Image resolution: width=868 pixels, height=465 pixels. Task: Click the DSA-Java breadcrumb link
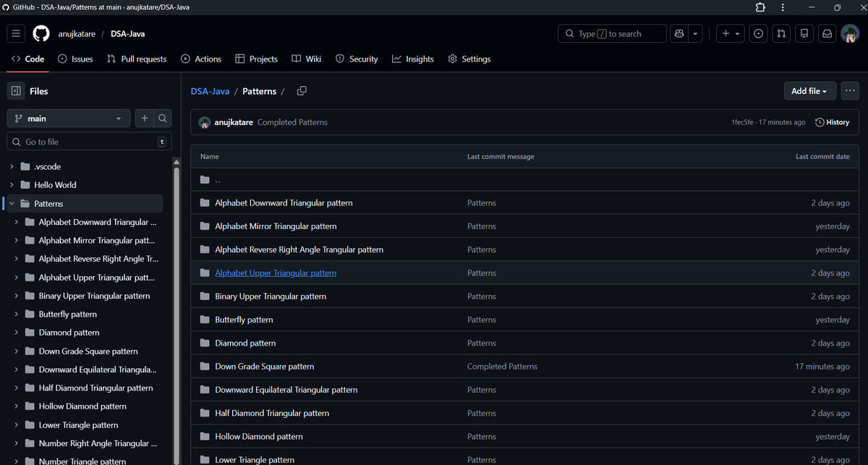point(210,91)
